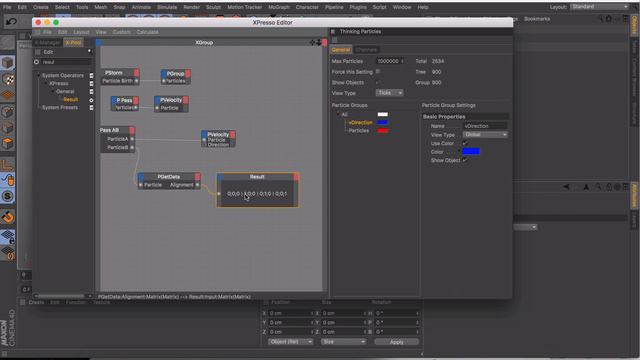The width and height of the screenshot is (640, 360).
Task: Open the View Type Ticks dropdown
Action: [x=389, y=93]
